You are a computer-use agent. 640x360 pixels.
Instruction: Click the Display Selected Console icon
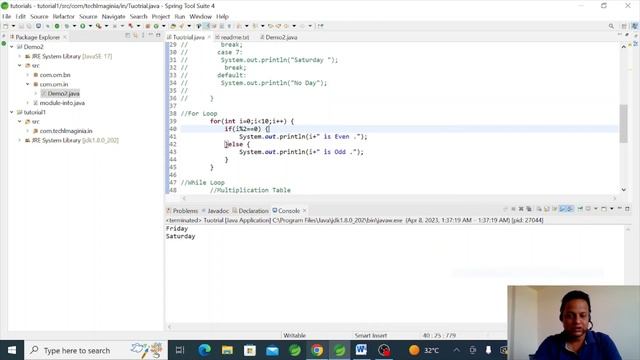[x=588, y=209]
